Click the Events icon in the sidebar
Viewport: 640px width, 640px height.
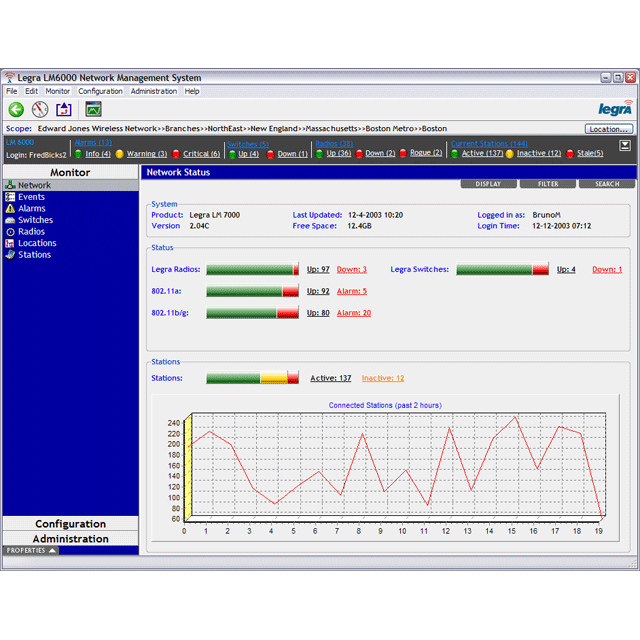click(10, 197)
